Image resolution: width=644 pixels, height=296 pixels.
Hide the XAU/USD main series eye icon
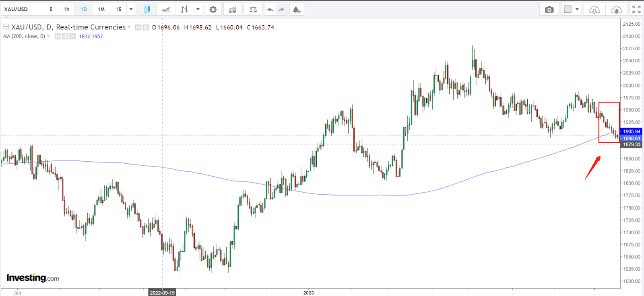[x=138, y=27]
